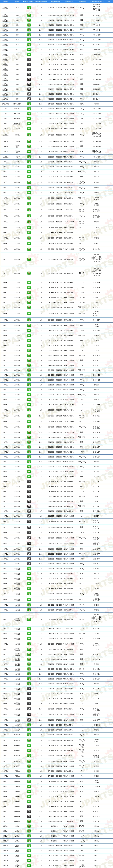Image resolution: width=113 pixels, height=868 pixels.
Task: Click petrol icon in Lancia Lybra SW 2.0 row
Action: [29, 157]
